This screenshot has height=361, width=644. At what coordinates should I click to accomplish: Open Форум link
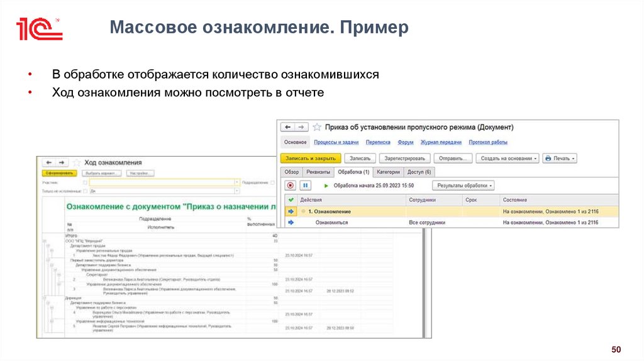point(406,142)
